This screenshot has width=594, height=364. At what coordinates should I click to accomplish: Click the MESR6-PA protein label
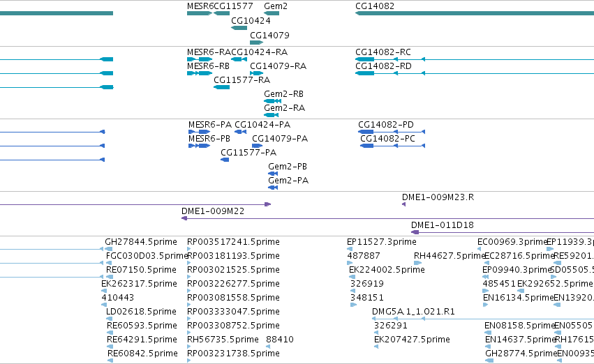coord(210,125)
